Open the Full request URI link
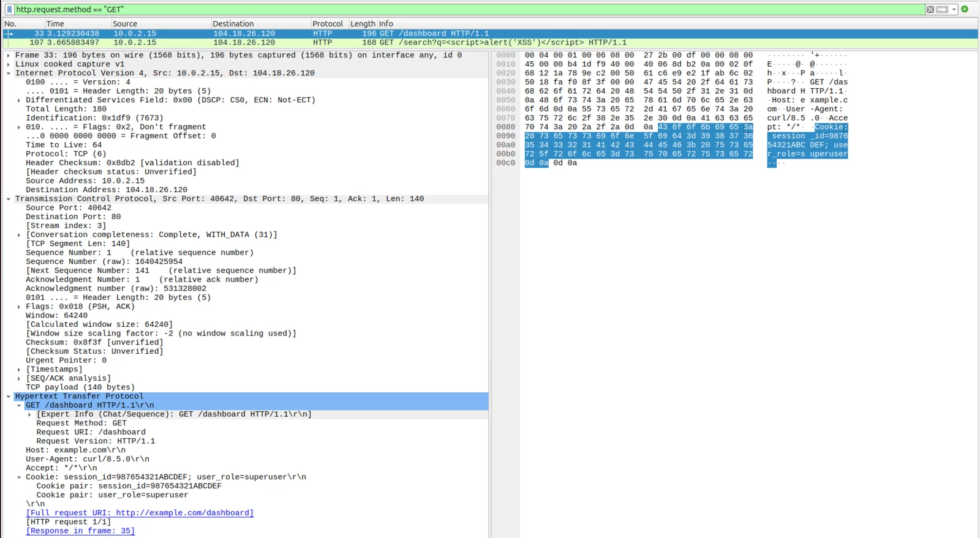Viewport: 980px width, 538px height. [x=140, y=513]
